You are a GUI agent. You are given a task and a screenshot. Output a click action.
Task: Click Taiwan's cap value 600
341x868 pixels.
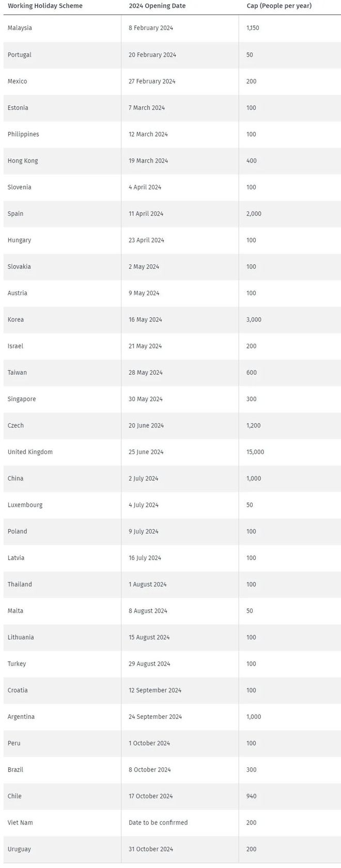(252, 373)
